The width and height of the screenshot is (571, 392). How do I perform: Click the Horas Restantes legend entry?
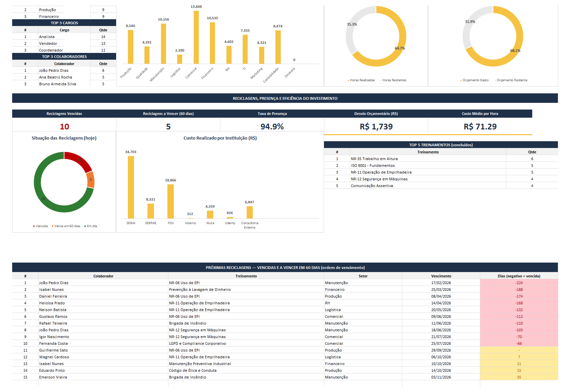pyautogui.click(x=393, y=80)
